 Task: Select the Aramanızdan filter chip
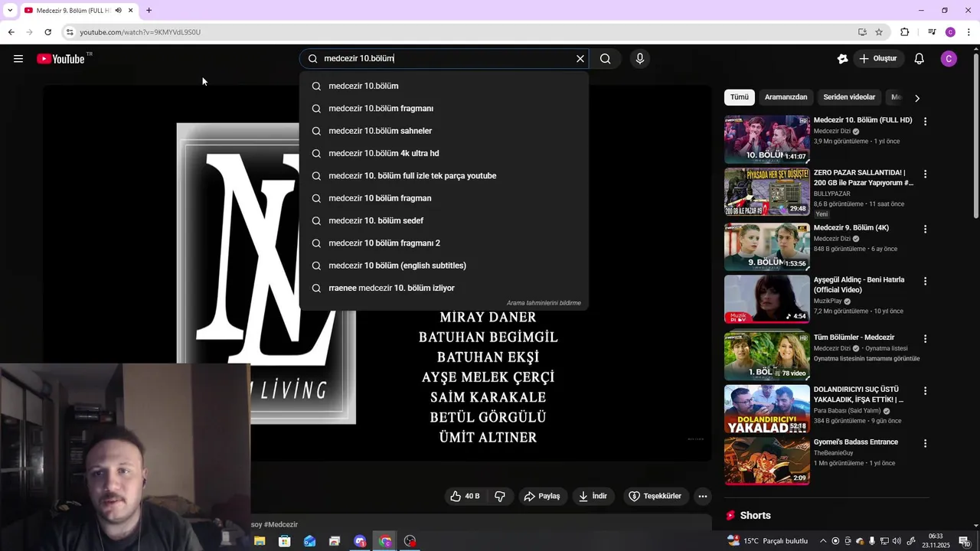(786, 97)
